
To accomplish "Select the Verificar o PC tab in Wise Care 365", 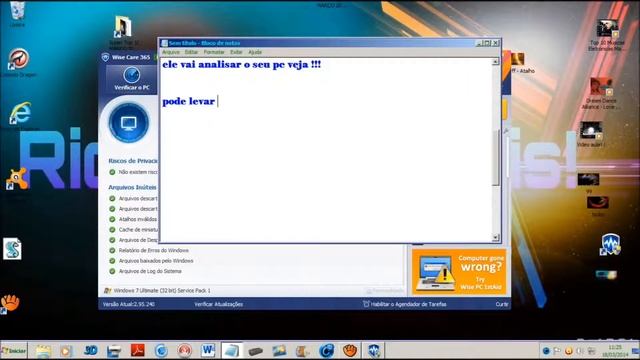I will coord(131,79).
